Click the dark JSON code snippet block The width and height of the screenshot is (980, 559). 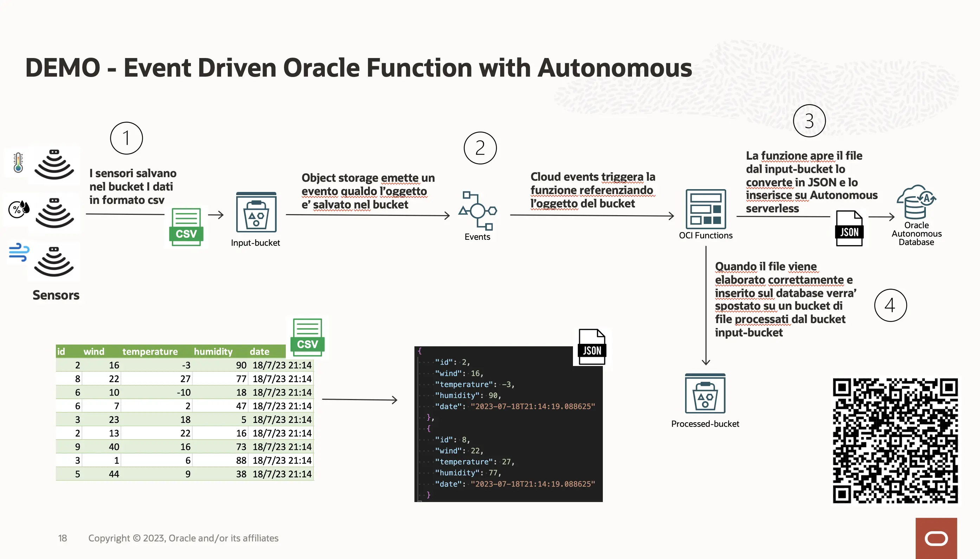coord(508,424)
